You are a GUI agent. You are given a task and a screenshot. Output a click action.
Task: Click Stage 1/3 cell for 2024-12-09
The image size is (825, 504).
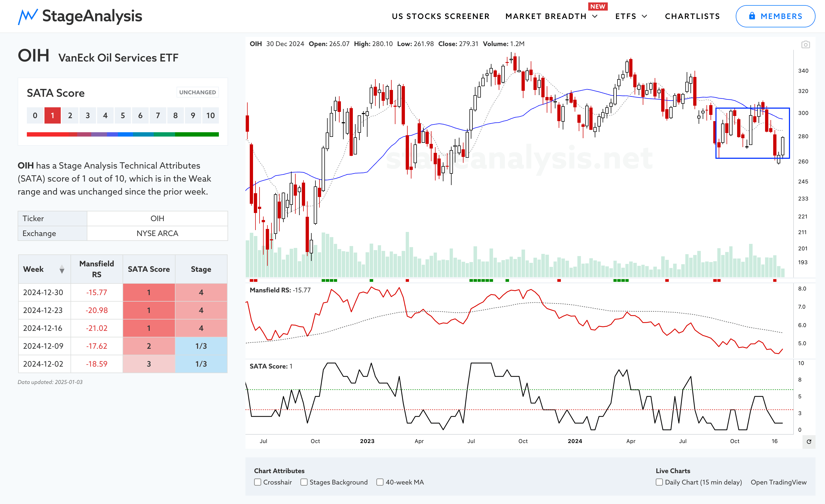pos(201,346)
